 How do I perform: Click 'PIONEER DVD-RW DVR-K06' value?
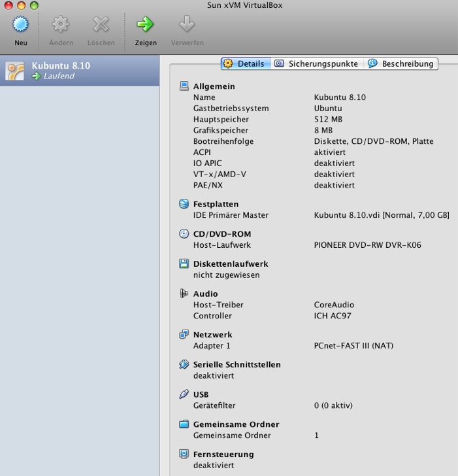(x=367, y=245)
